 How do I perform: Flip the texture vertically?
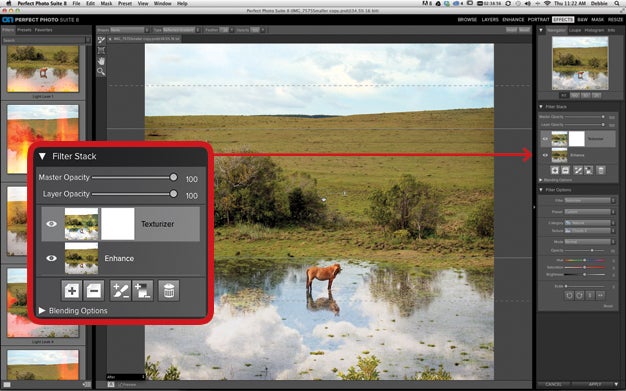coord(590,296)
